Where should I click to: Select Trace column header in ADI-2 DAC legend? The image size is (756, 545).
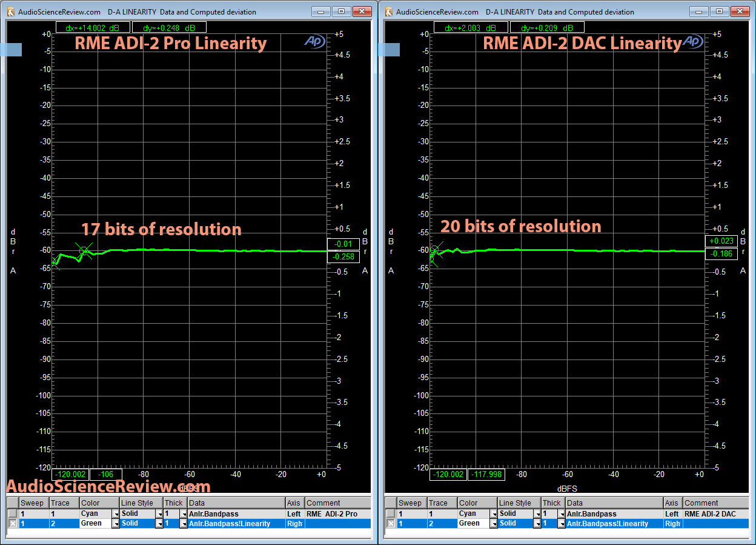click(442, 503)
